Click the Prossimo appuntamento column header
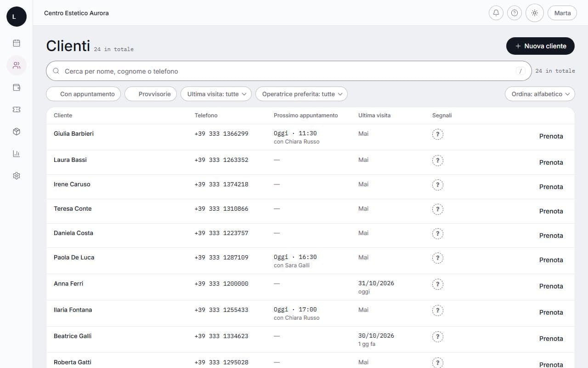Image resolution: width=588 pixels, height=368 pixels. point(305,115)
